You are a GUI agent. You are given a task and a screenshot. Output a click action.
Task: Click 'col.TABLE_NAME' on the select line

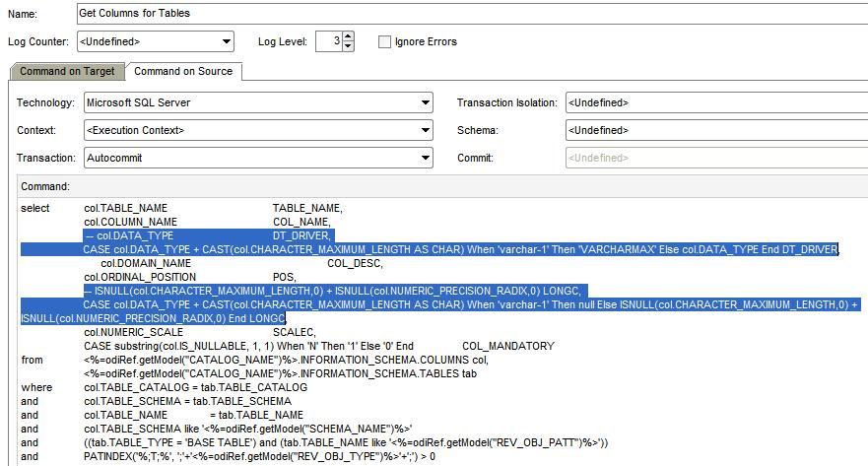click(x=126, y=208)
